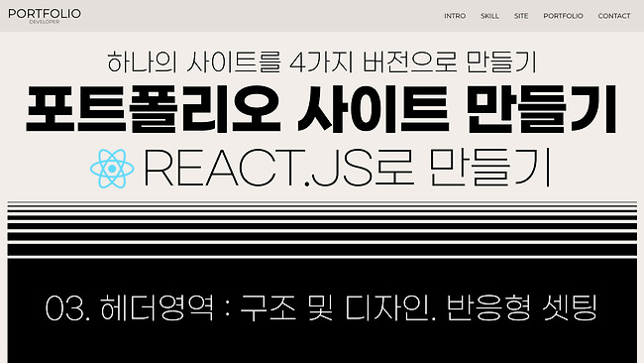Image resolution: width=644 pixels, height=363 pixels.
Task: Click 반응형 셋팅 in the banner text
Action: (x=521, y=307)
